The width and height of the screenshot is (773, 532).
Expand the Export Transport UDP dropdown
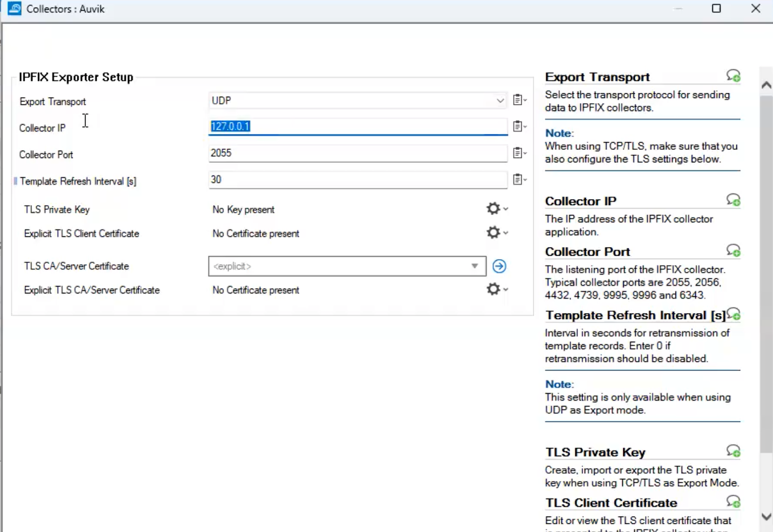358,101
